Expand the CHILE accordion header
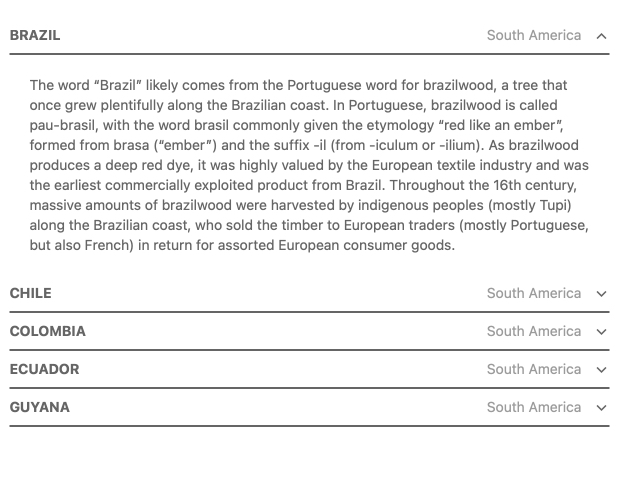The image size is (620, 487). tap(310, 294)
